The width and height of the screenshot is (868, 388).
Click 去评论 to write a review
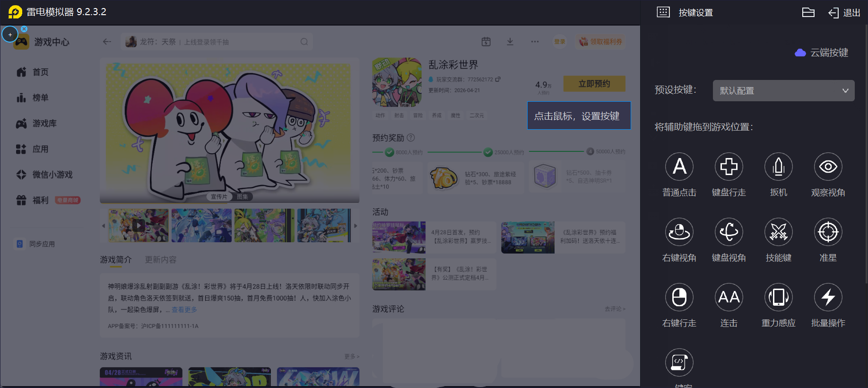point(615,309)
